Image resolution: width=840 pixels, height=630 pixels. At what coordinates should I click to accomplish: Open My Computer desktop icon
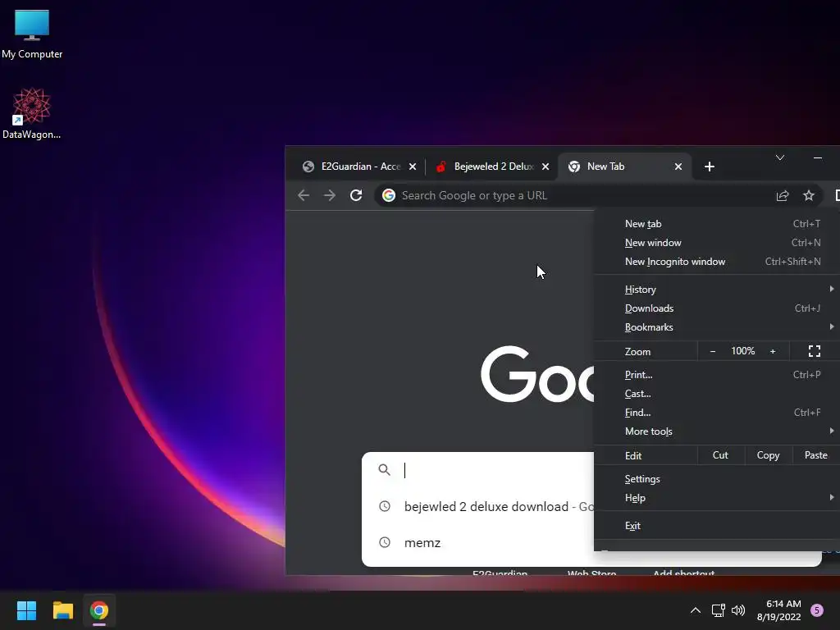click(32, 34)
